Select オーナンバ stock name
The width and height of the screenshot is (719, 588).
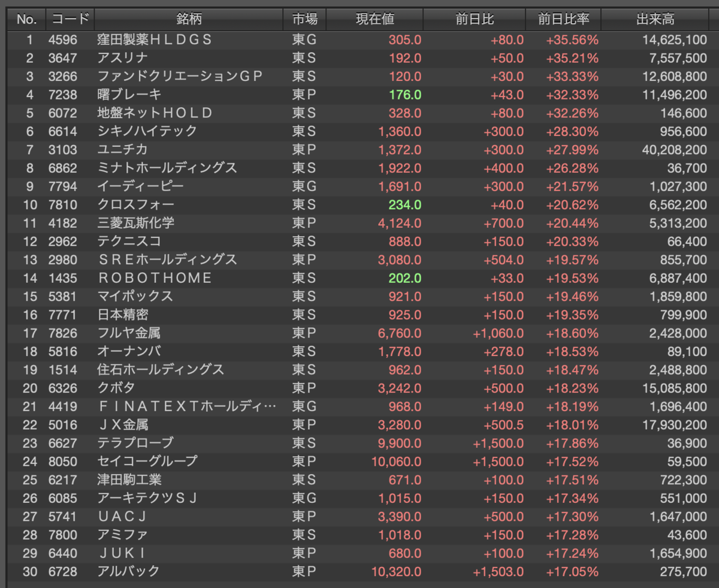[x=129, y=351]
